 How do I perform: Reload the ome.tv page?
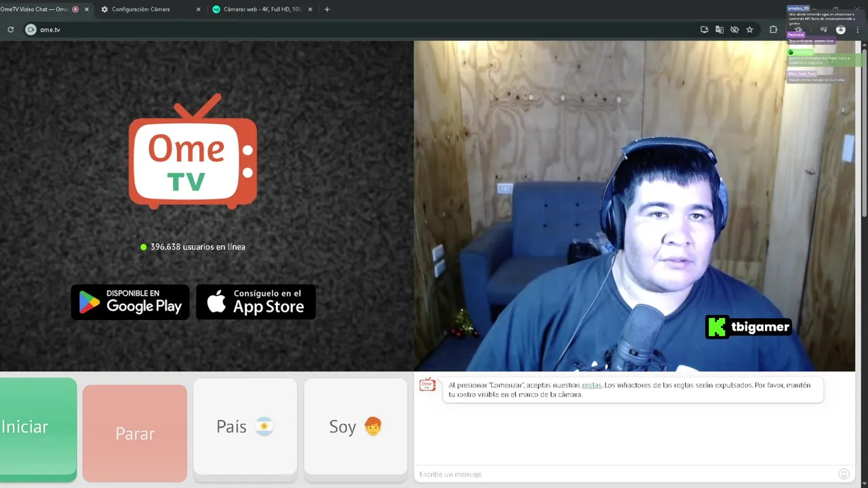10,30
